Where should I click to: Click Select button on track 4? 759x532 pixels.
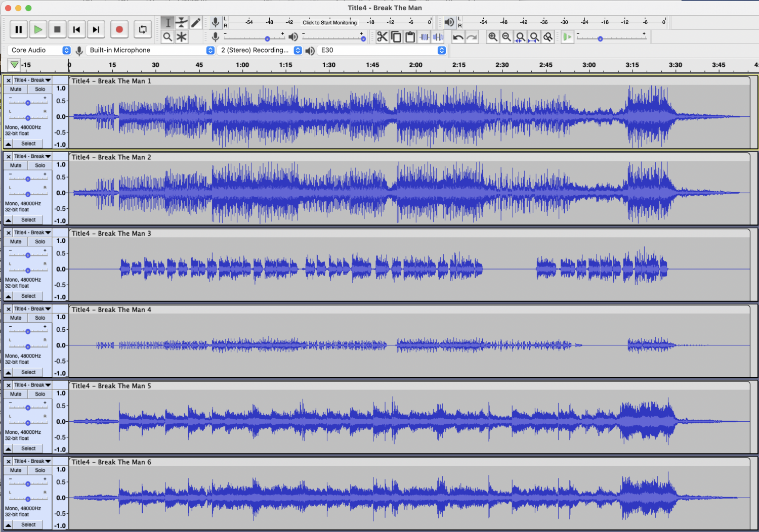pyautogui.click(x=28, y=372)
